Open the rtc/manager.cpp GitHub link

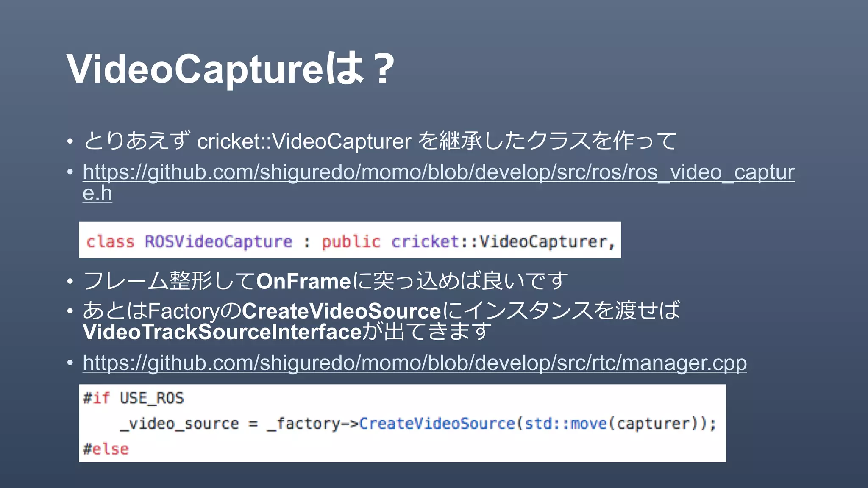[x=415, y=363]
